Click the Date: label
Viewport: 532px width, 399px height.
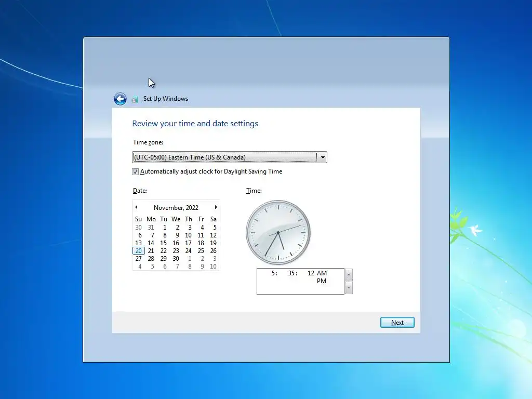pyautogui.click(x=140, y=191)
